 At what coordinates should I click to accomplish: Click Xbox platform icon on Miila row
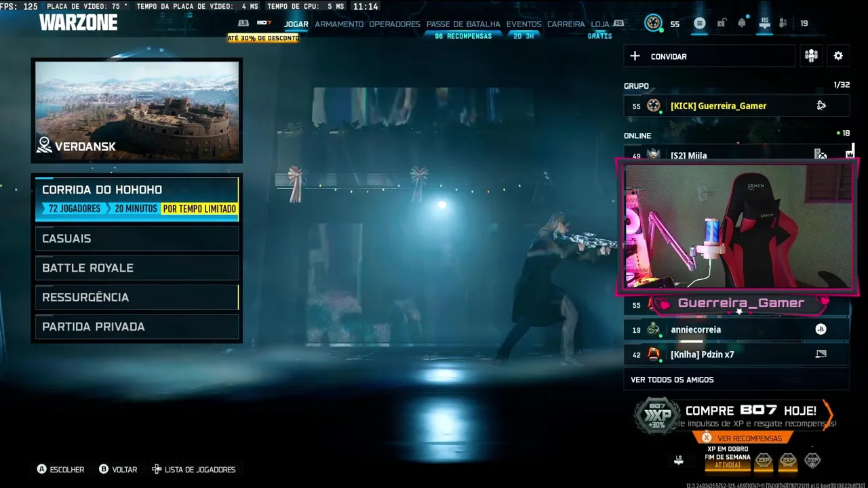click(821, 155)
